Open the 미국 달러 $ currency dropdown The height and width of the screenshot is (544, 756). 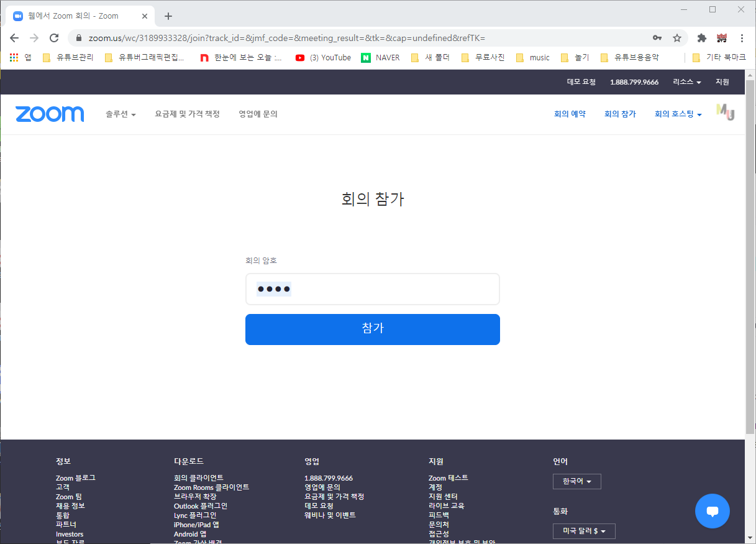584,531
